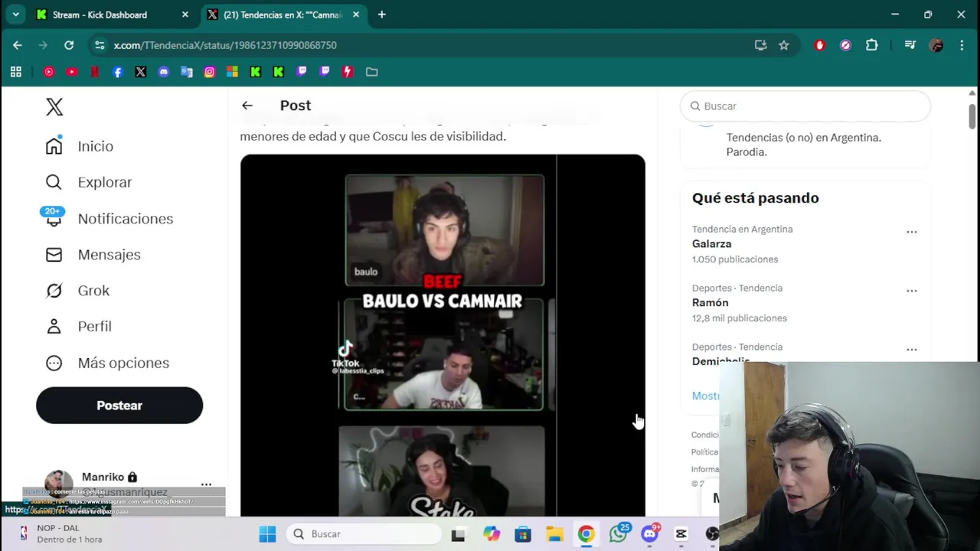
Task: Open the Google Translate bookmark
Action: [x=187, y=72]
